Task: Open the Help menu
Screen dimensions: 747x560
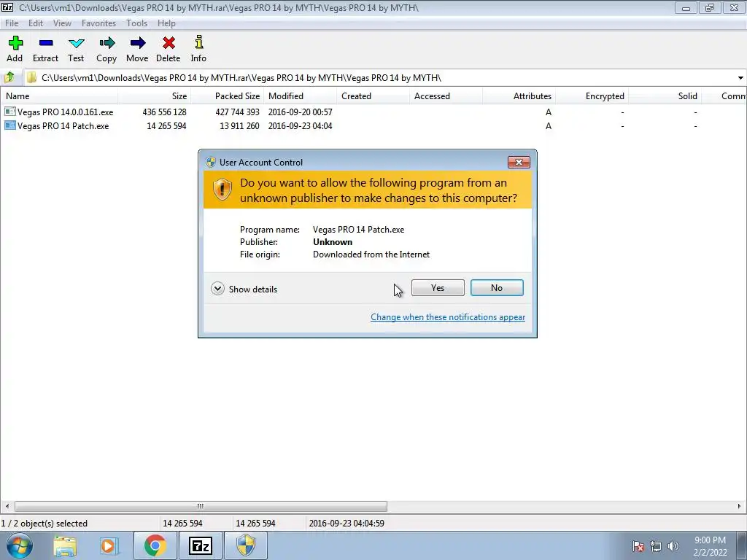Action: (166, 23)
